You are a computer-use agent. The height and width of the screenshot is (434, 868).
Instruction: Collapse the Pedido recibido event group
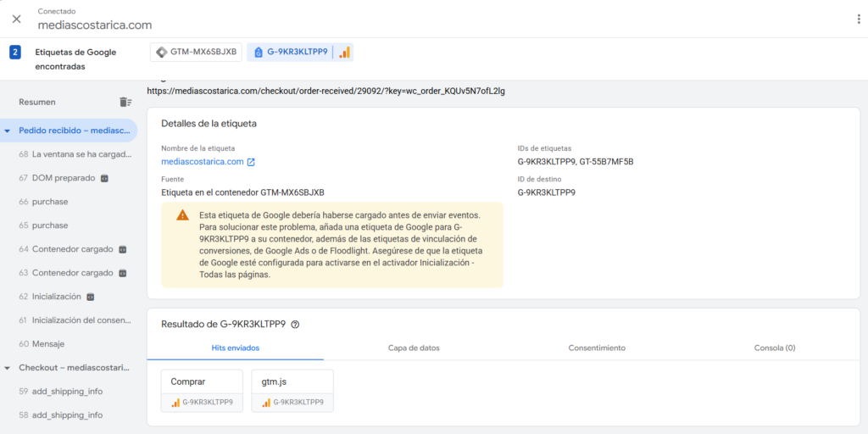tap(8, 131)
